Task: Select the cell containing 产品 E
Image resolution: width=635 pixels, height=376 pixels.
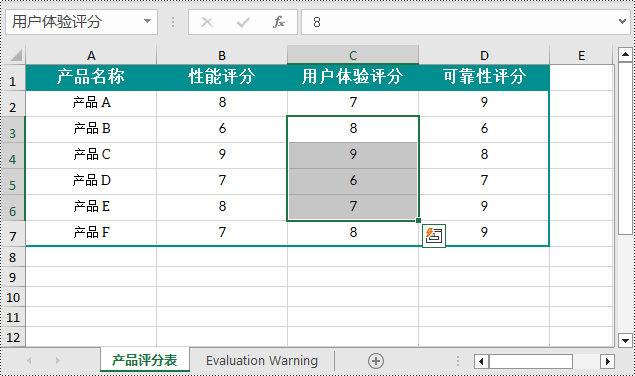Action: click(91, 207)
